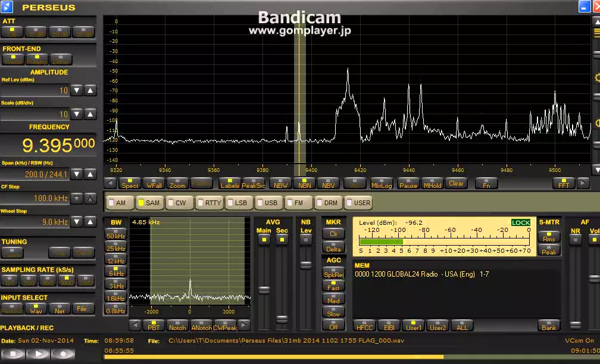
Task: Raise the Ref Lev value with up arrow
Action: coord(90,90)
